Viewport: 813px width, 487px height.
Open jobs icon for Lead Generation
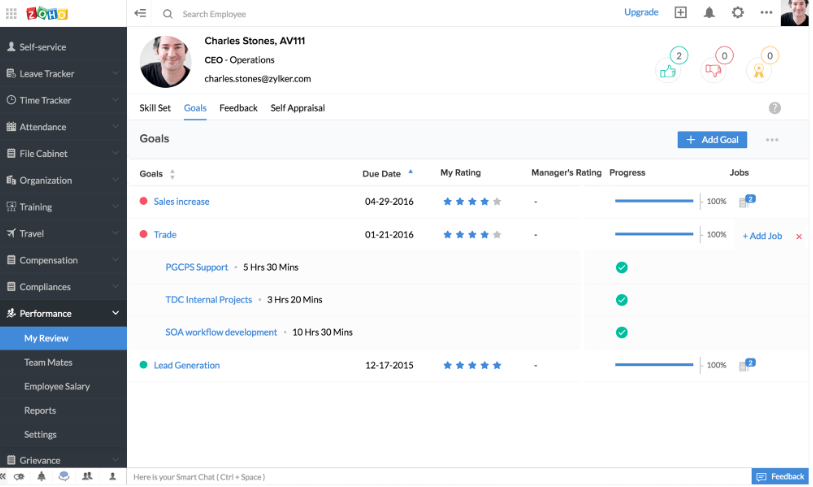click(747, 365)
